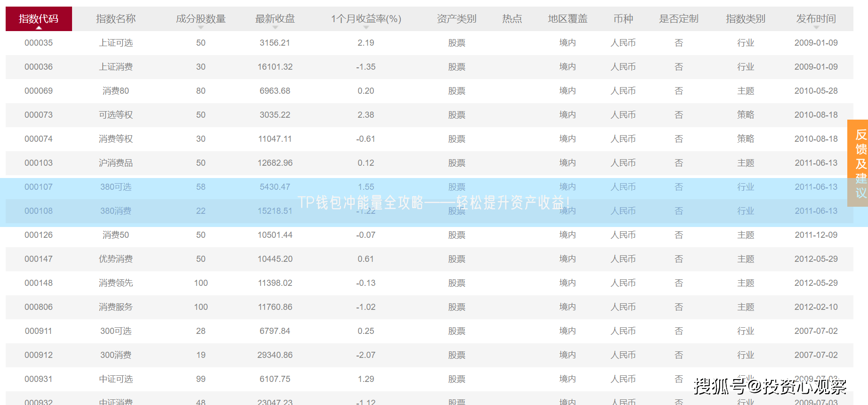Open index code 000912

pos(39,355)
